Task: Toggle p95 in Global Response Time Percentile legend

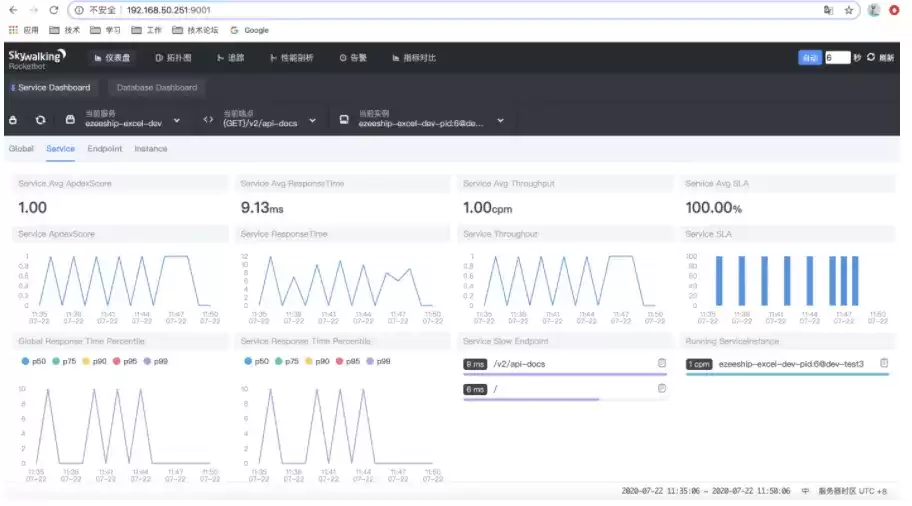Action: tap(124, 361)
